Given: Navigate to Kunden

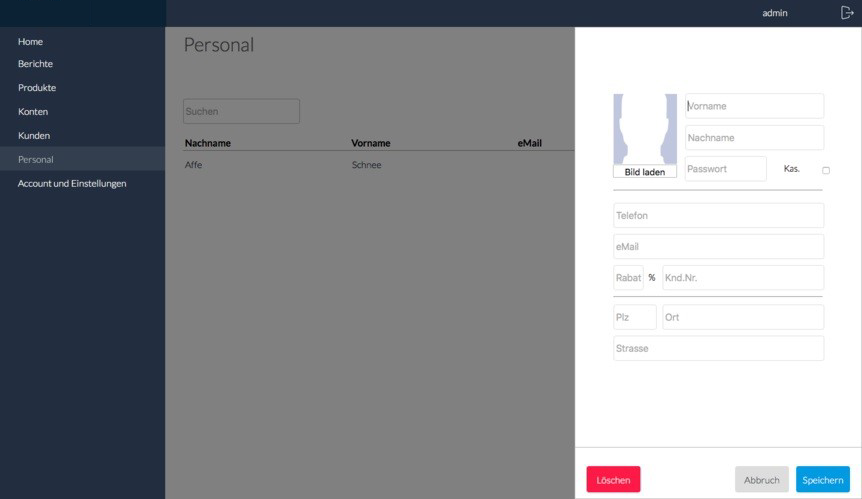Looking at the screenshot, I should 34,136.
